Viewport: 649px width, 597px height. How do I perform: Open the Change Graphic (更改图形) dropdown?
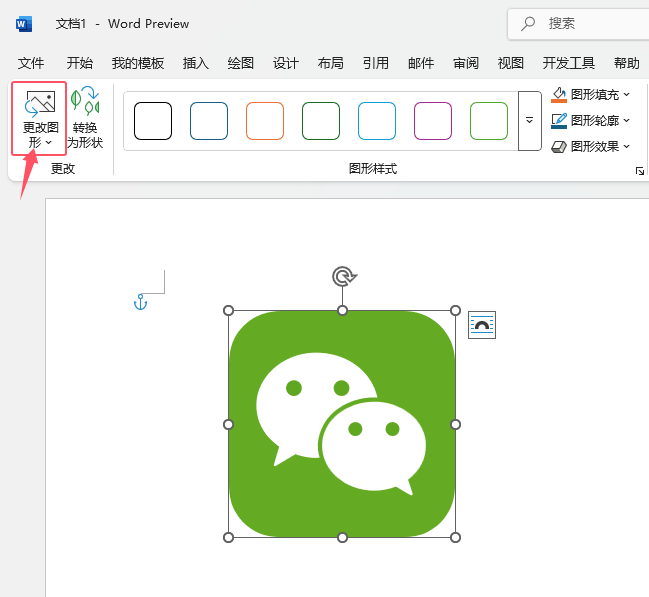pyautogui.click(x=39, y=119)
